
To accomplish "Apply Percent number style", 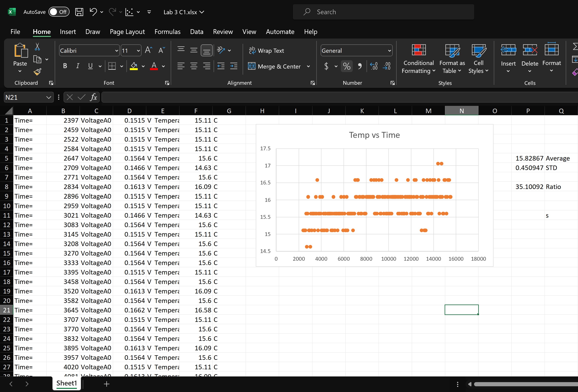I will [x=347, y=66].
